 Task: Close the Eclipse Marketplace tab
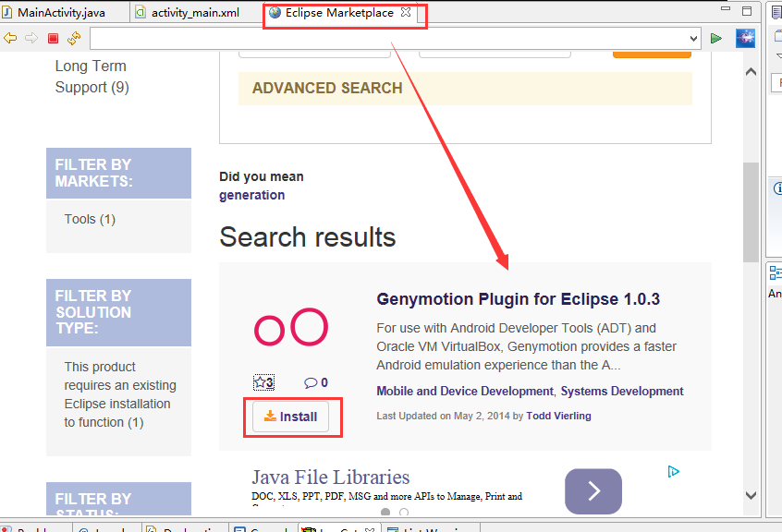(x=406, y=12)
